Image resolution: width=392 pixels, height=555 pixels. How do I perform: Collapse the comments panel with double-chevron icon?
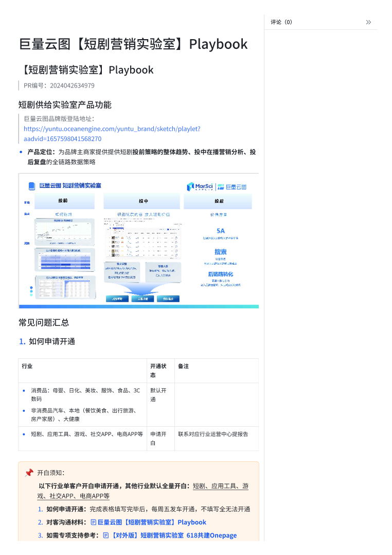click(x=368, y=22)
